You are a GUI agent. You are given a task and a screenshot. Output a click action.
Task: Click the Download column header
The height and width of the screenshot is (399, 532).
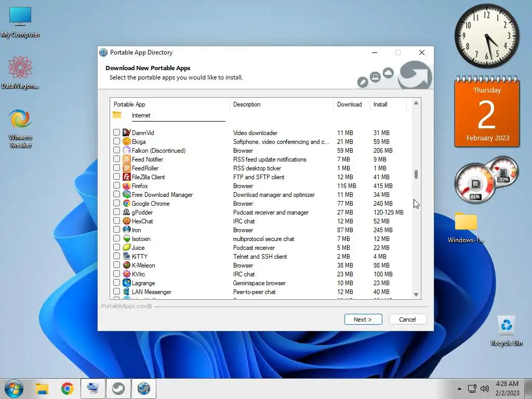[352, 104]
